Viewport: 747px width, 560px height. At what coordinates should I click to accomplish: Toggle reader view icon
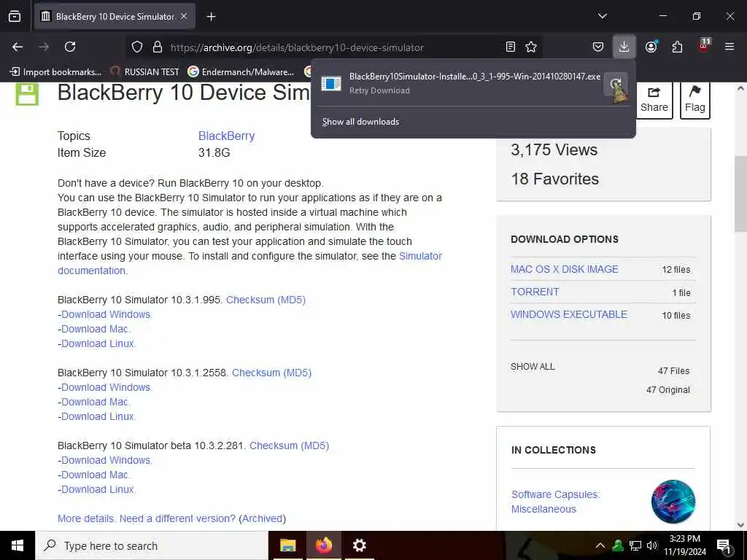(x=510, y=47)
